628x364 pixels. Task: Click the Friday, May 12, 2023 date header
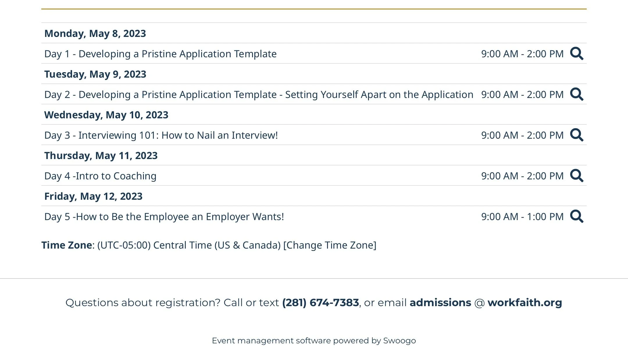click(x=93, y=196)
